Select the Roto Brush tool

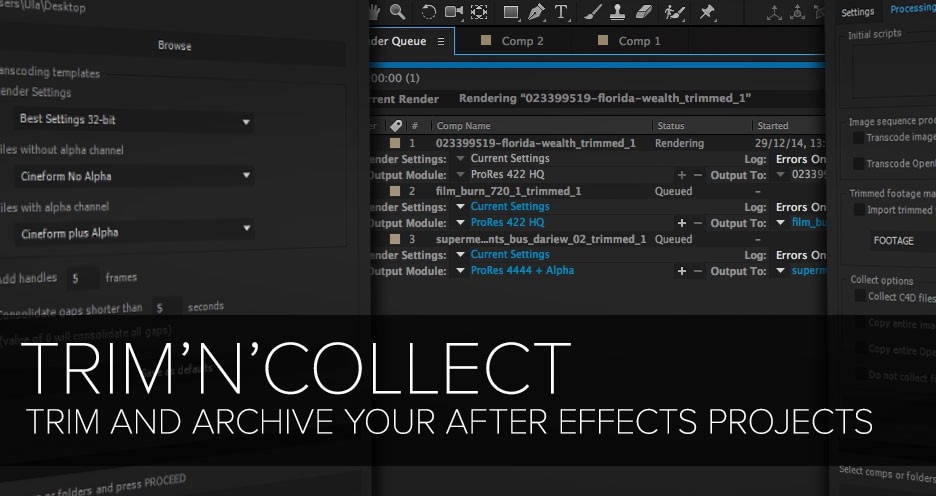coord(675,12)
